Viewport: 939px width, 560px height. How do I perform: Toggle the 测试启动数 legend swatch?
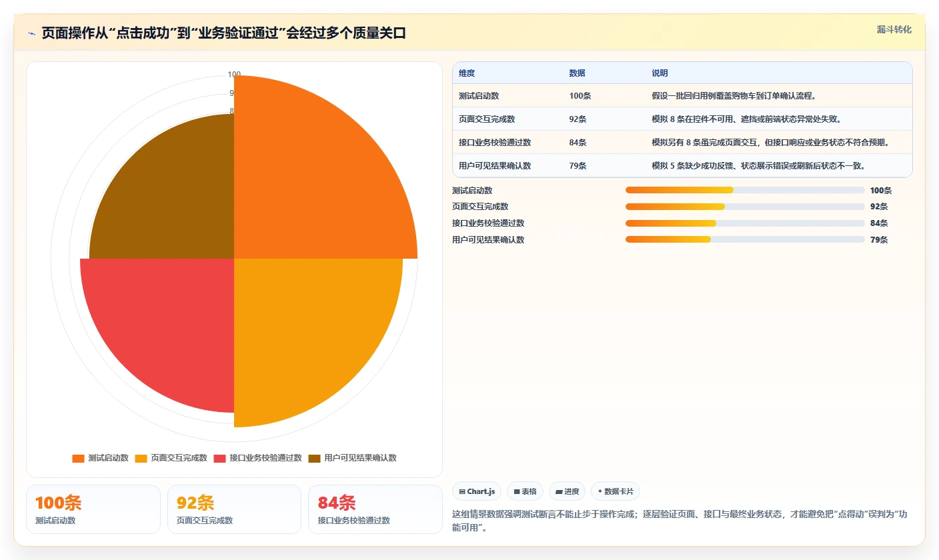(x=78, y=458)
